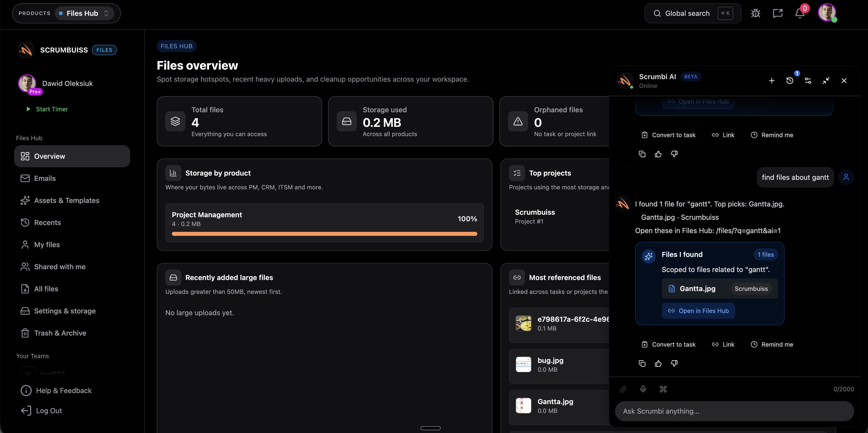
Task: Activate voice input in the AI chat
Action: (x=643, y=389)
